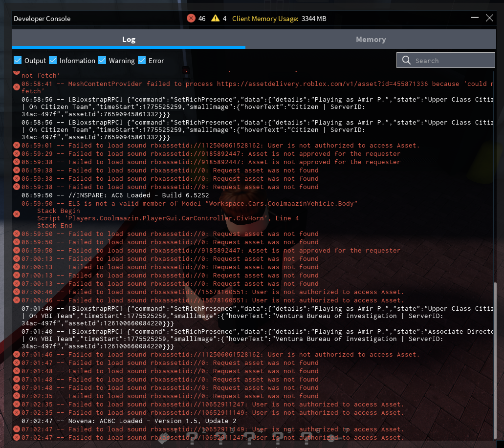Screen dimensions: 504x448
Task: Toggle the Information filter checkbox
Action: click(53, 61)
